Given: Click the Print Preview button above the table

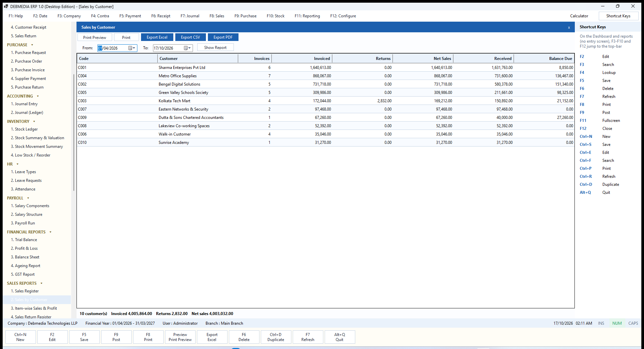Looking at the screenshot, I should (x=95, y=37).
